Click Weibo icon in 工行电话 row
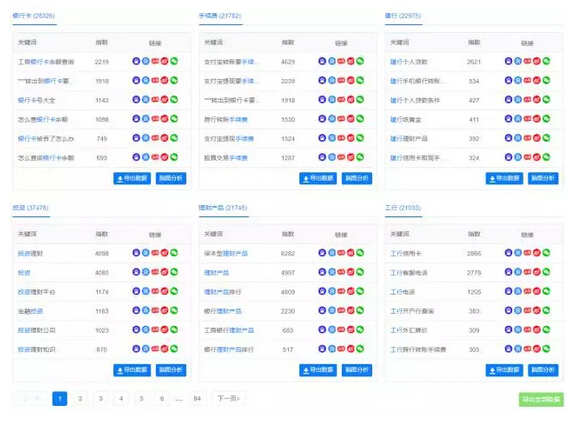Image resolution: width=578 pixels, height=436 pixels. [537, 291]
